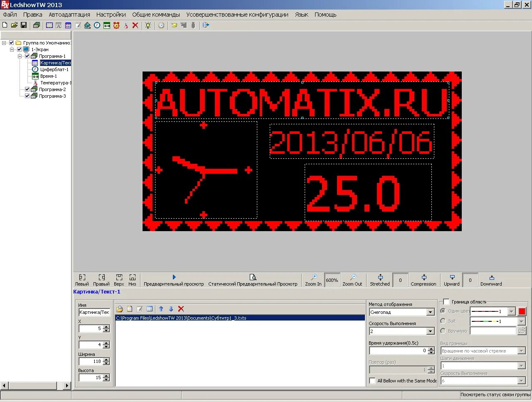The image size is (532, 402).
Task: Click Zoom In magnifier button
Action: click(x=313, y=280)
